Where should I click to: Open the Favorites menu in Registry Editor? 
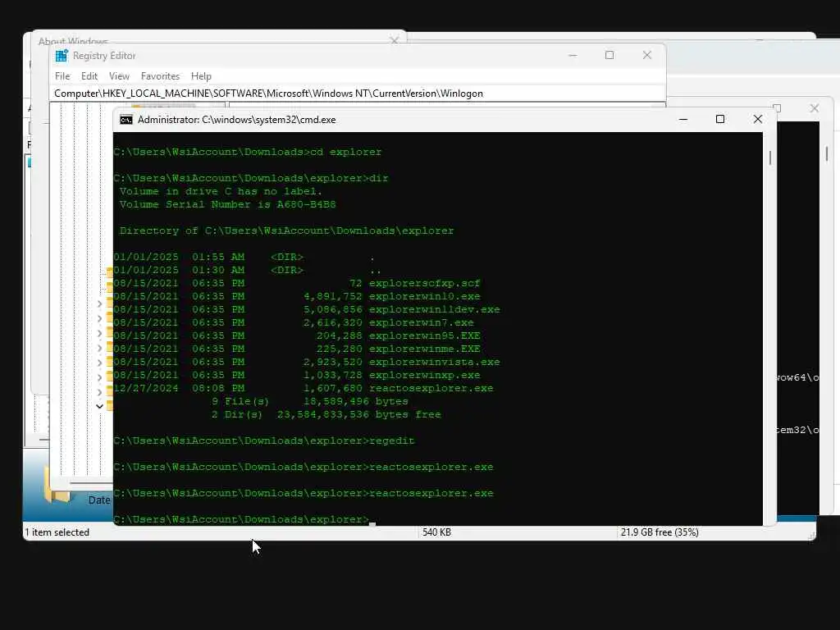(x=160, y=76)
